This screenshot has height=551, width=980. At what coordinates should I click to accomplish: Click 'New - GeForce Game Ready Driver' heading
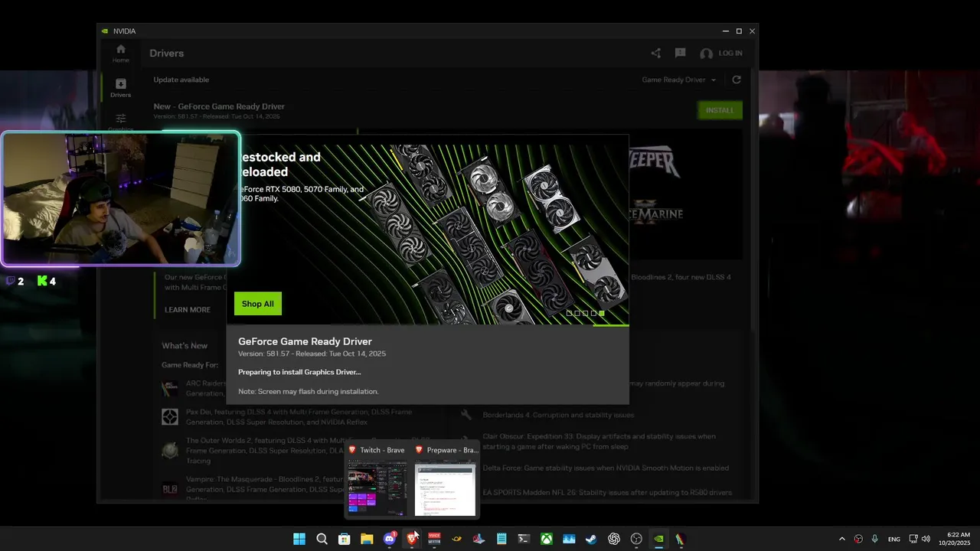coord(219,106)
